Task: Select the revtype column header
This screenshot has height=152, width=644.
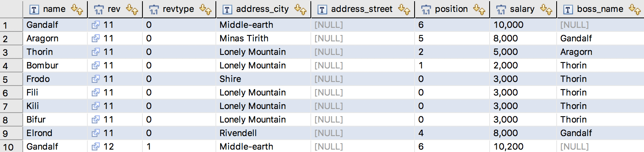Action: 179,9
